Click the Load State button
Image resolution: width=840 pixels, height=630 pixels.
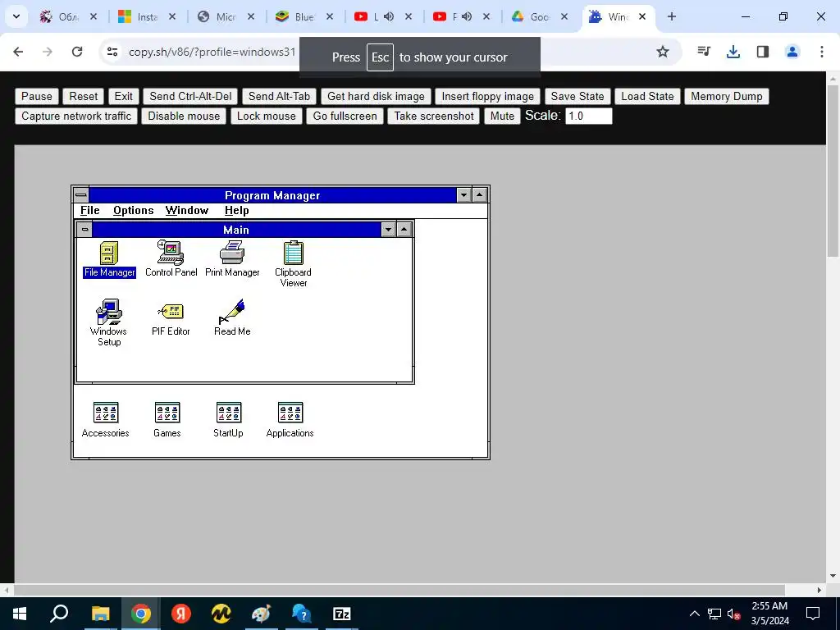click(x=648, y=97)
